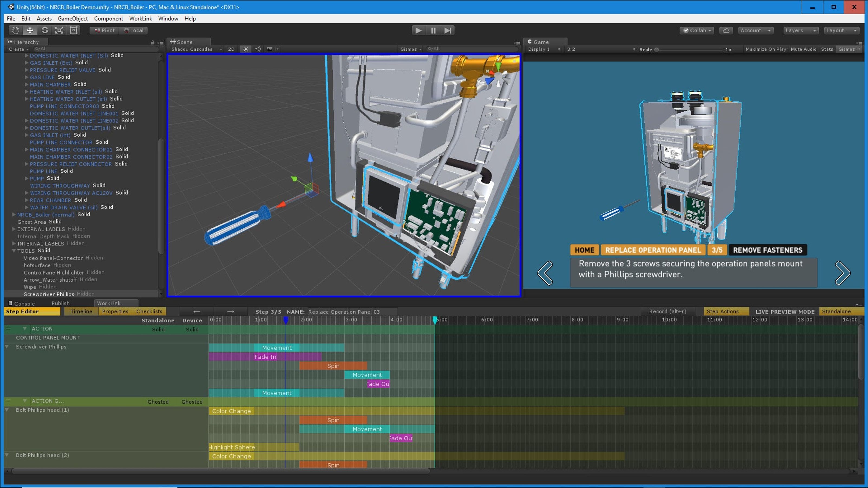Open Shadow Cascades draw mode dropdown

click(196, 49)
